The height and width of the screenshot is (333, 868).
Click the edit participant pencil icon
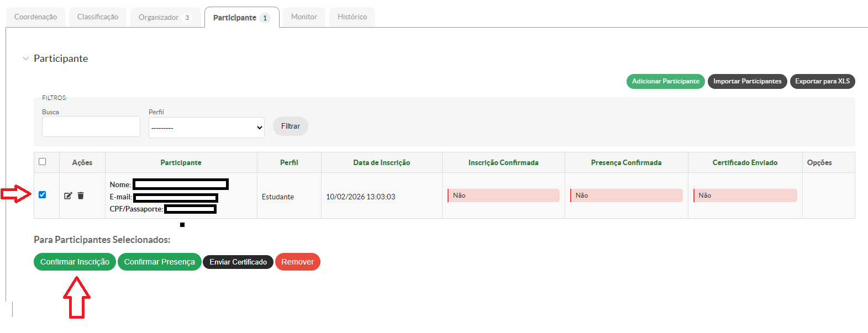point(68,195)
